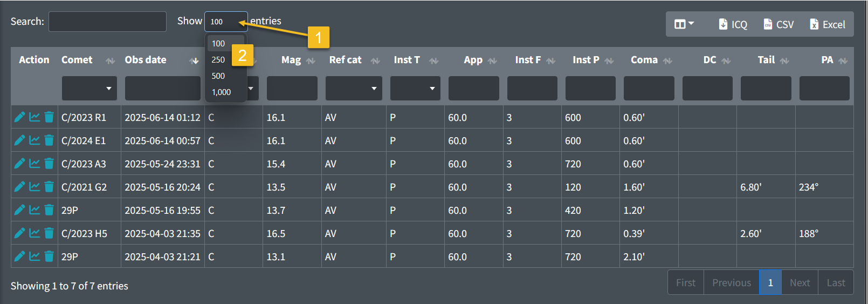The width and height of the screenshot is (868, 304).
Task: Show chart for 29P observation dated 2025-05-16
Action: click(x=35, y=210)
